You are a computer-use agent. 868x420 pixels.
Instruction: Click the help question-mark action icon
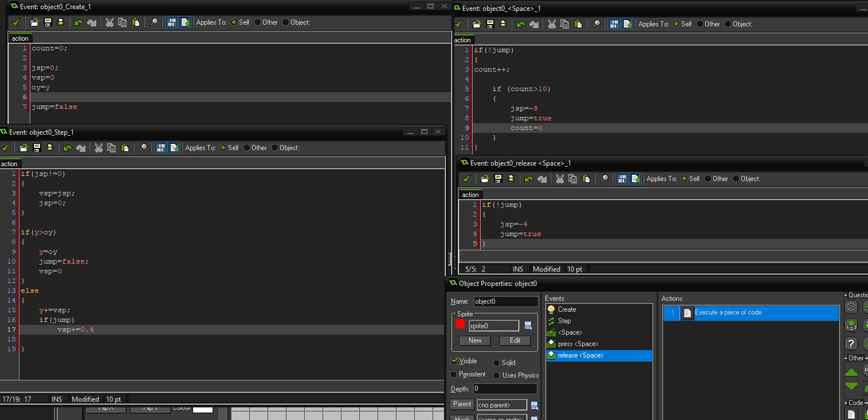click(851, 344)
